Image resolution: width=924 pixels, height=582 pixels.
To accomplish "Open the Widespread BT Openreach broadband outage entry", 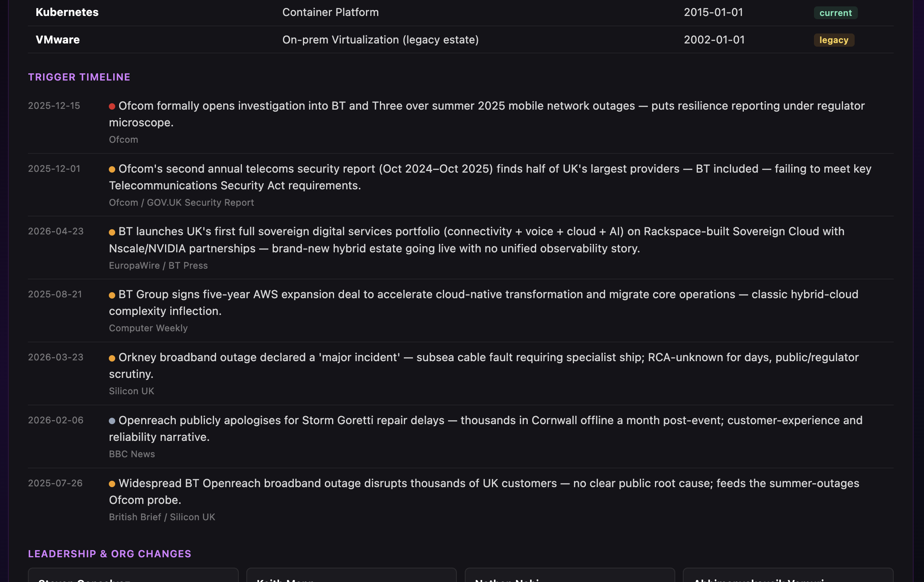I will coord(484,492).
